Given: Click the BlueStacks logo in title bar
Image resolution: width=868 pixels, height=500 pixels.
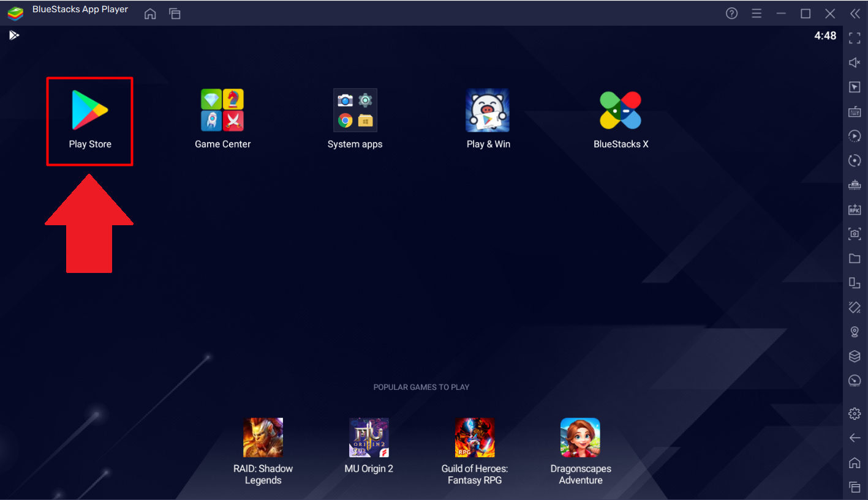Looking at the screenshot, I should point(15,13).
